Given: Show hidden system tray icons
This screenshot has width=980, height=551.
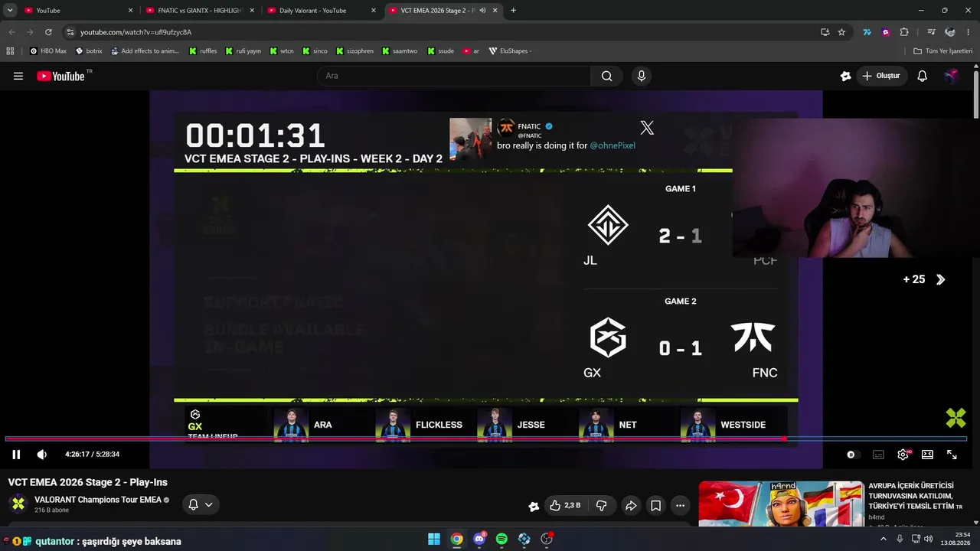Looking at the screenshot, I should [883, 539].
